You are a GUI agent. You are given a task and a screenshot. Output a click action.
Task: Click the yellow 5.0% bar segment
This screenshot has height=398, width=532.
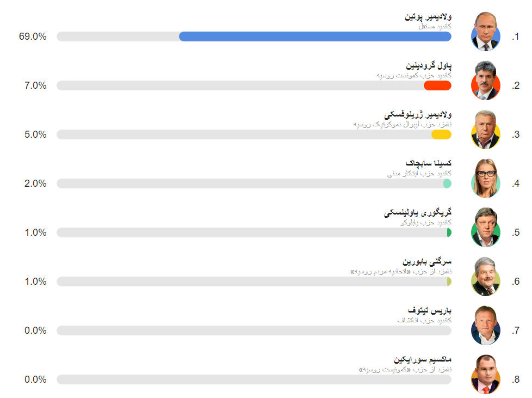click(x=441, y=134)
